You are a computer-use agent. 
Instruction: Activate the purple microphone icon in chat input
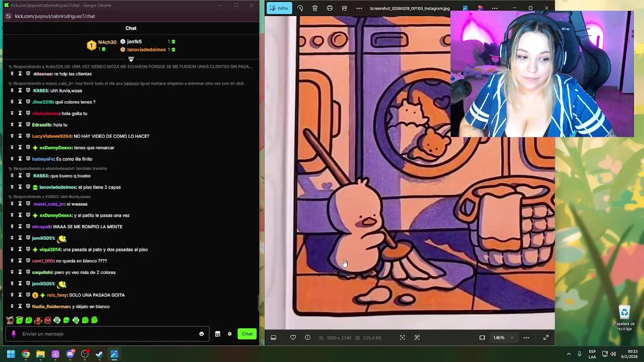coord(14,334)
